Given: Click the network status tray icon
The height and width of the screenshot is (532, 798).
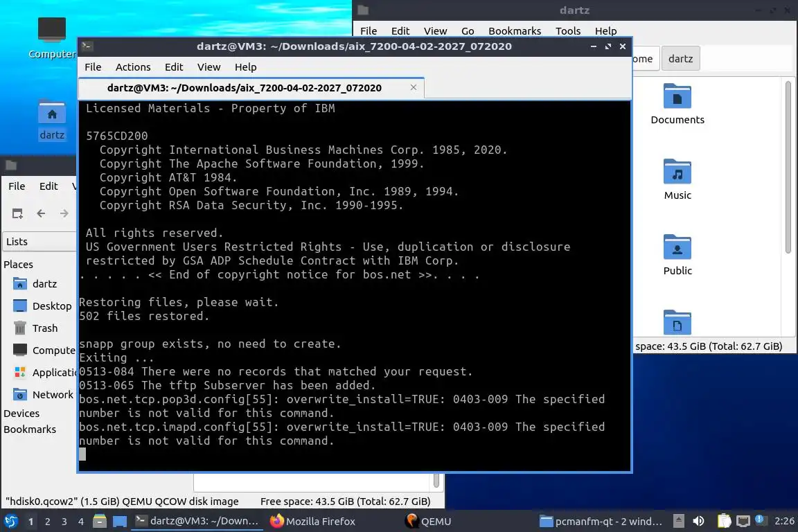Looking at the screenshot, I should [x=743, y=522].
